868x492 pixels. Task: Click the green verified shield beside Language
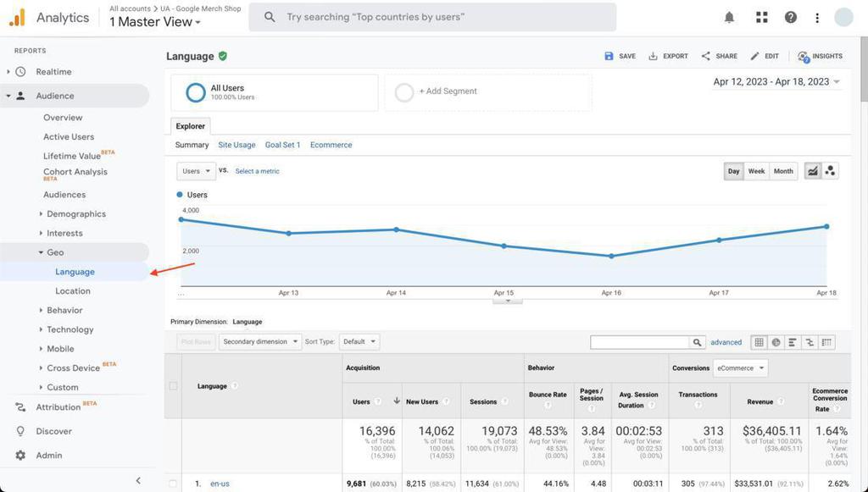pyautogui.click(x=223, y=56)
